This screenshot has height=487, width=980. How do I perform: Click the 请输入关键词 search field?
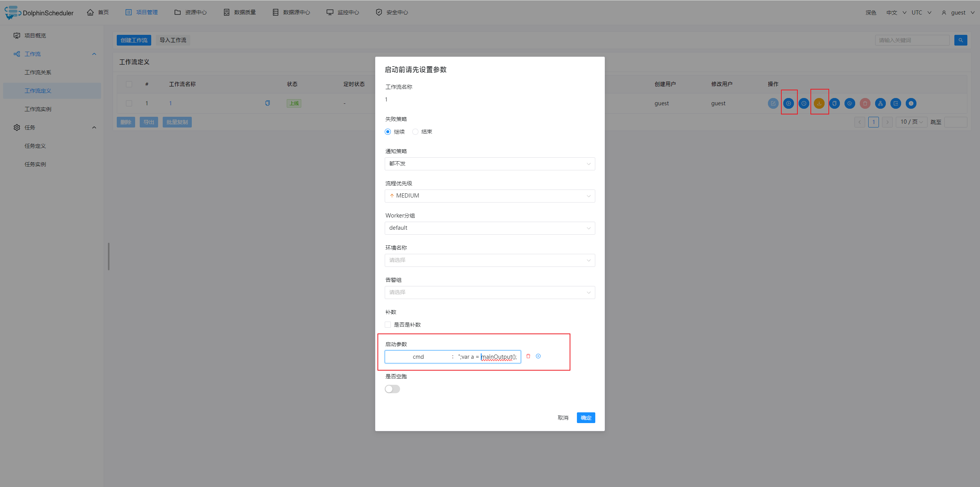click(x=912, y=40)
